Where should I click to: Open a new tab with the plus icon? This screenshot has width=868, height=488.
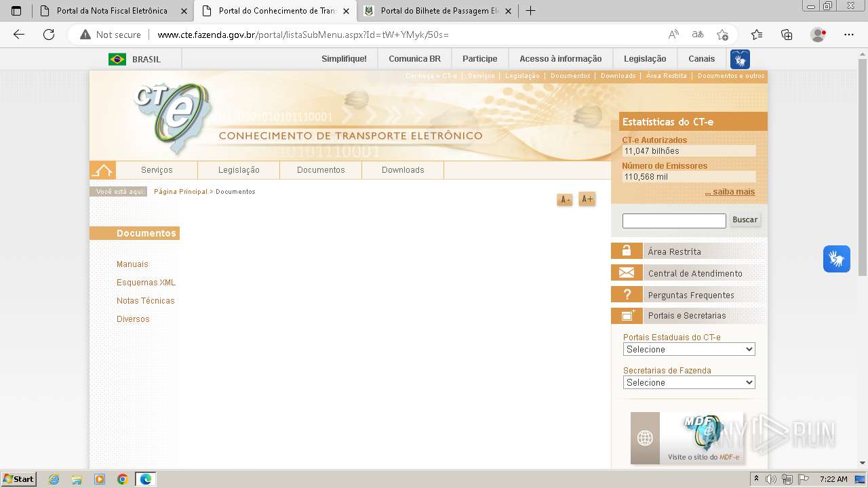[531, 11]
